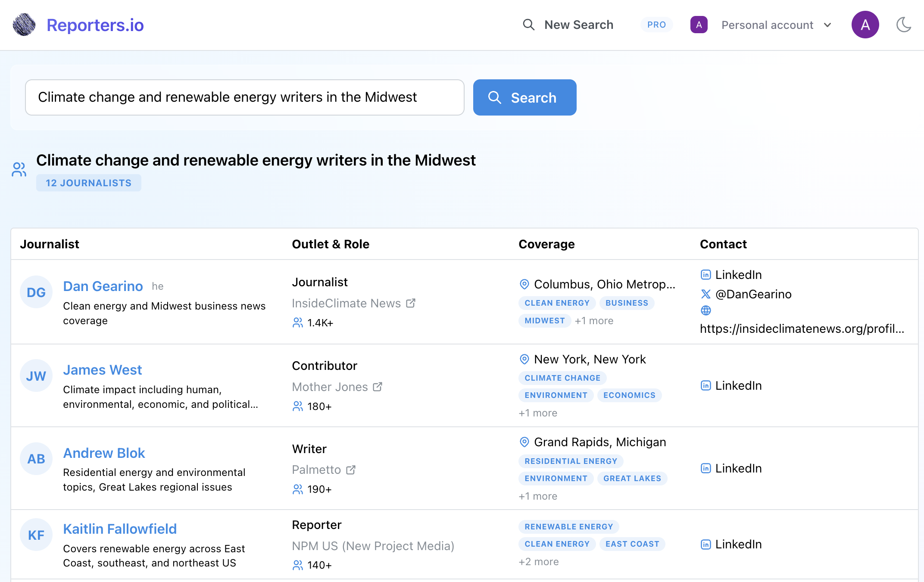Expand +1 more tags for Andrew Blok

[x=538, y=496]
